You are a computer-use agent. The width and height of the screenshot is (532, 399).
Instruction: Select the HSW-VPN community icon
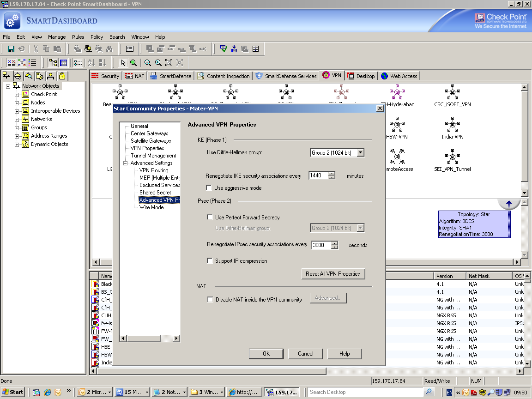coord(397,125)
